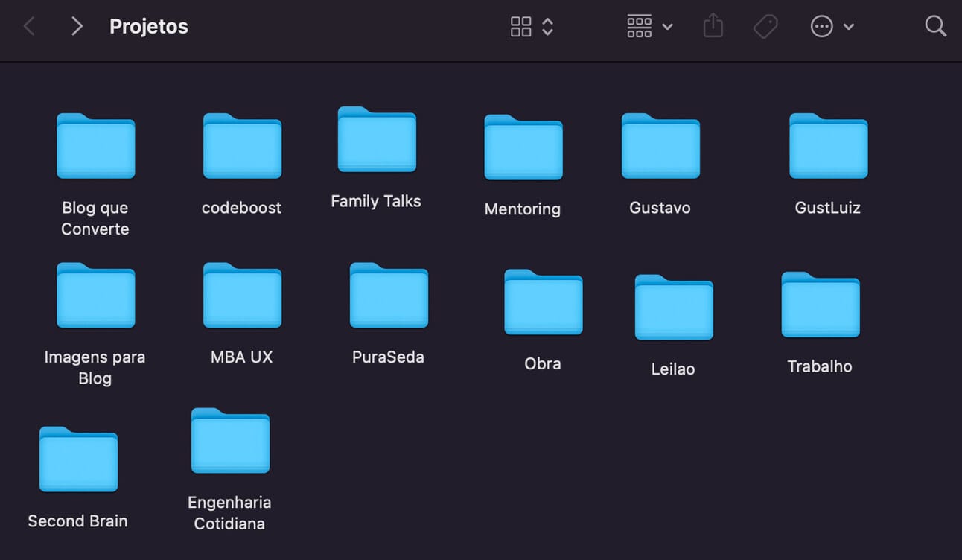Click the 'Second Brain' folder name
This screenshot has width=962, height=560.
point(77,521)
